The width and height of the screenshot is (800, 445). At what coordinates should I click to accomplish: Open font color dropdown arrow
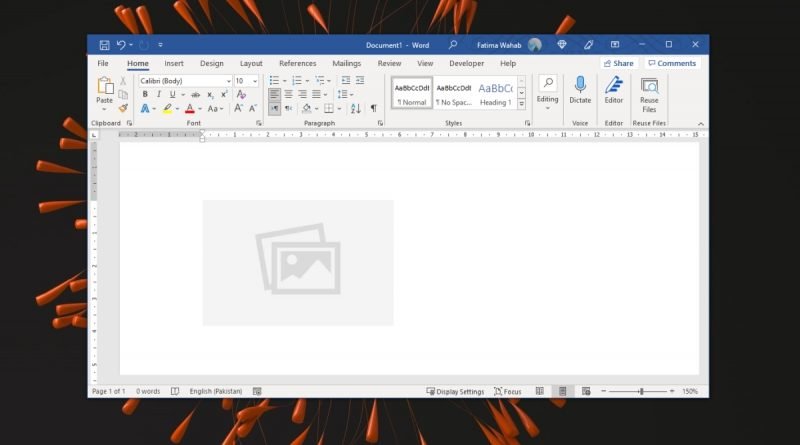200,109
